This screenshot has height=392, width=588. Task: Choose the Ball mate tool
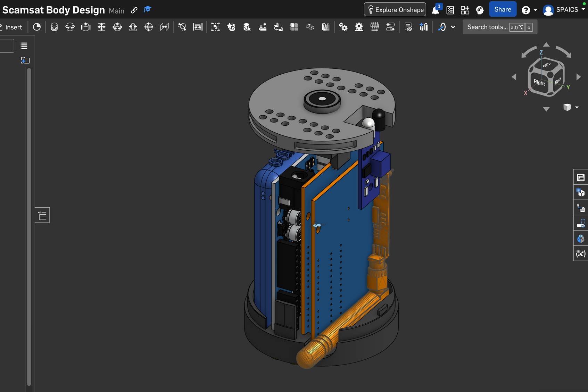(x=149, y=27)
